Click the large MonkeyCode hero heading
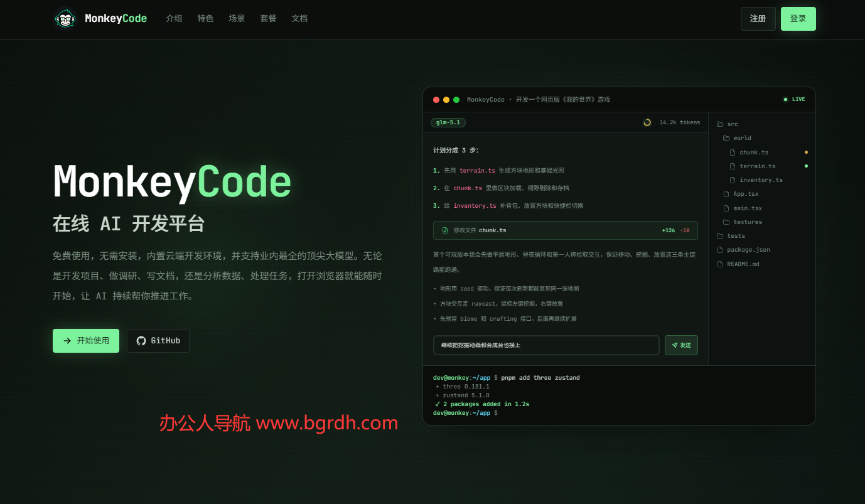 coord(172,183)
